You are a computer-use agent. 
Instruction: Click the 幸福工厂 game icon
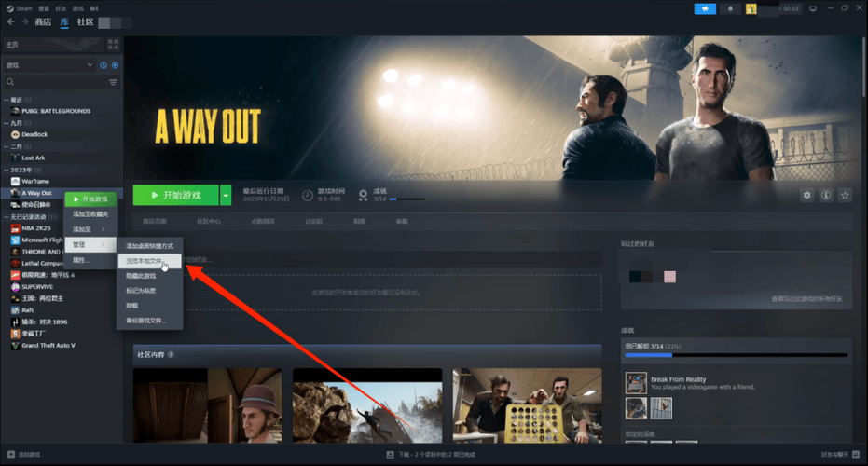[x=15, y=334]
